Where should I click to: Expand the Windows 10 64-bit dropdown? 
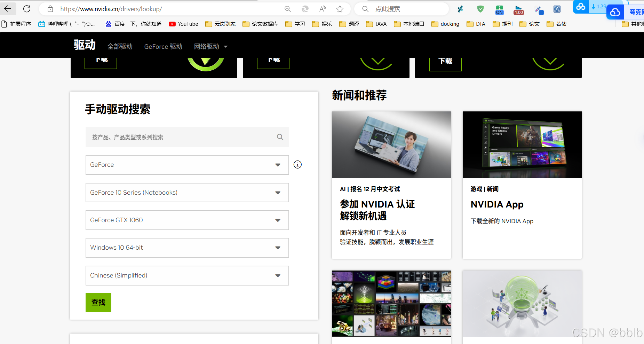point(187,248)
